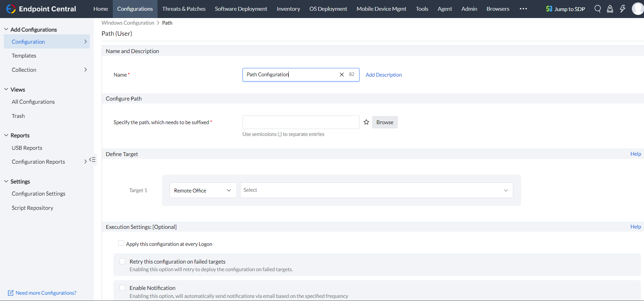The width and height of the screenshot is (644, 301).
Task: Open All Configurations view
Action: [33, 102]
